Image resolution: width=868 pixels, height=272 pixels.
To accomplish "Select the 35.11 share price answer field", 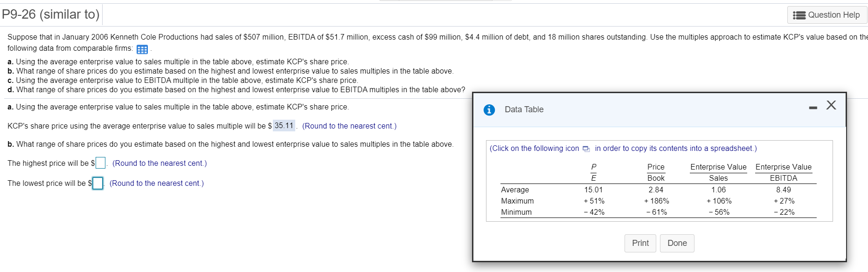I will (x=284, y=126).
